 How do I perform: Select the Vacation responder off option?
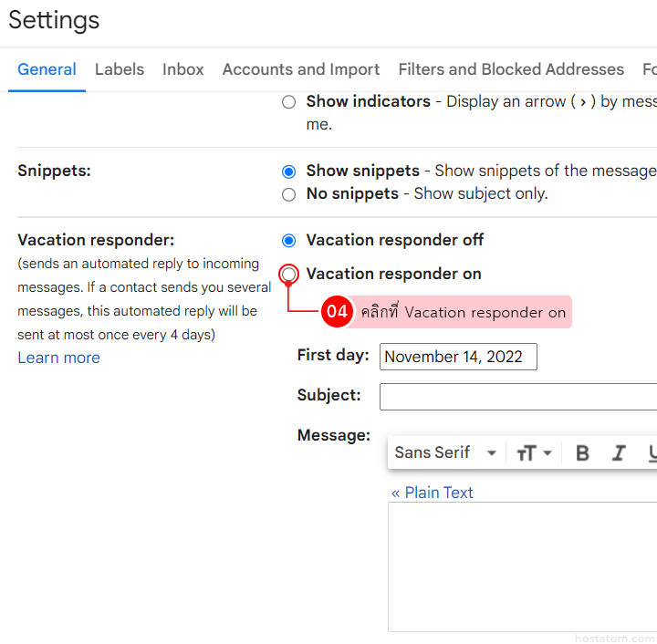(x=289, y=241)
